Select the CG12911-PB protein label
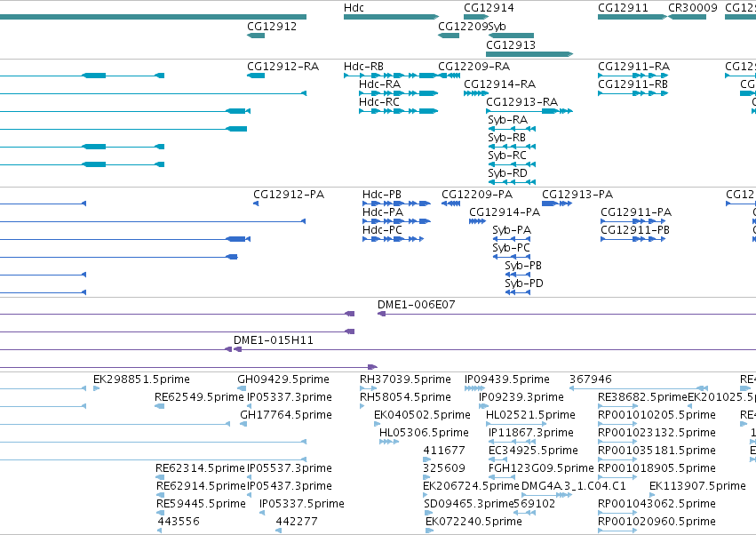Image resolution: width=756 pixels, height=535 pixels. pos(635,230)
